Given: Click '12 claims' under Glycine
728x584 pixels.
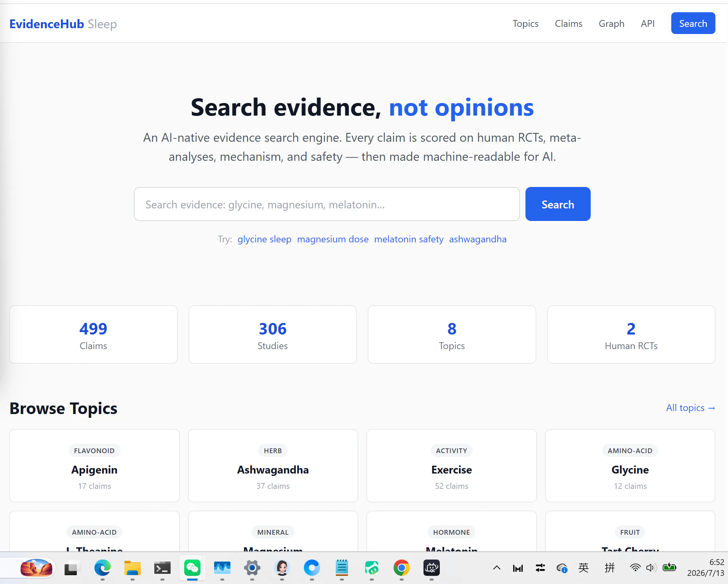Looking at the screenshot, I should [x=630, y=486].
